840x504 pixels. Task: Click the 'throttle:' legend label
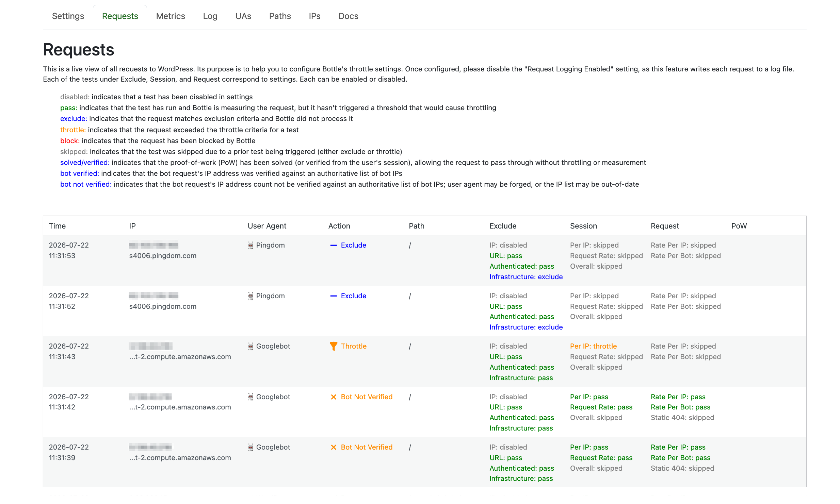click(x=73, y=130)
